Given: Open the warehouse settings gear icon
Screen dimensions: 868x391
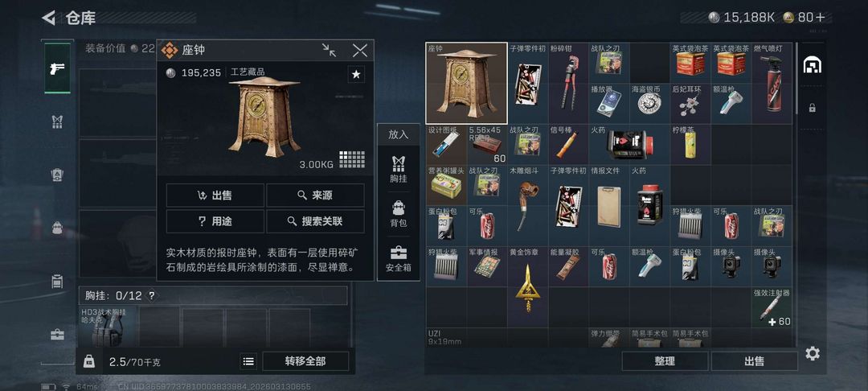Looking at the screenshot, I should [x=812, y=353].
